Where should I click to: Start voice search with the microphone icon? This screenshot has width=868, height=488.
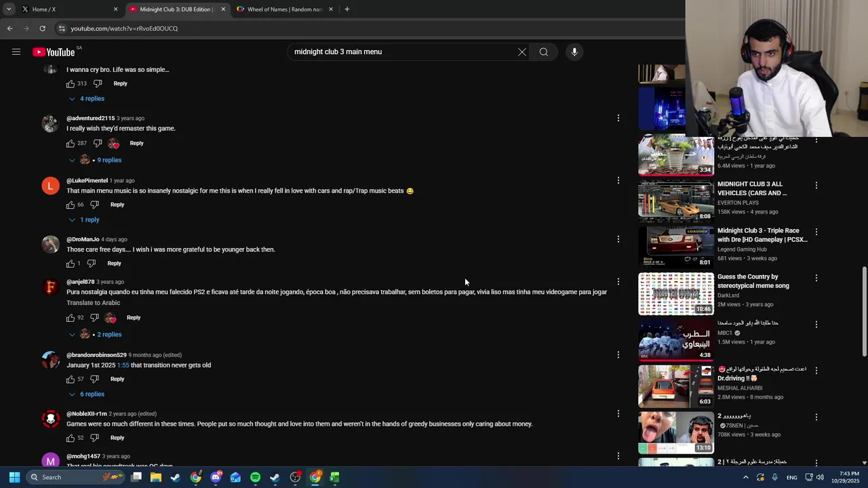(x=574, y=52)
